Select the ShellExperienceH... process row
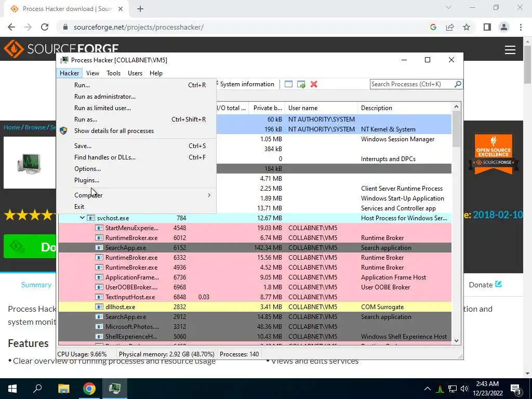This screenshot has height=399, width=532. [255, 337]
